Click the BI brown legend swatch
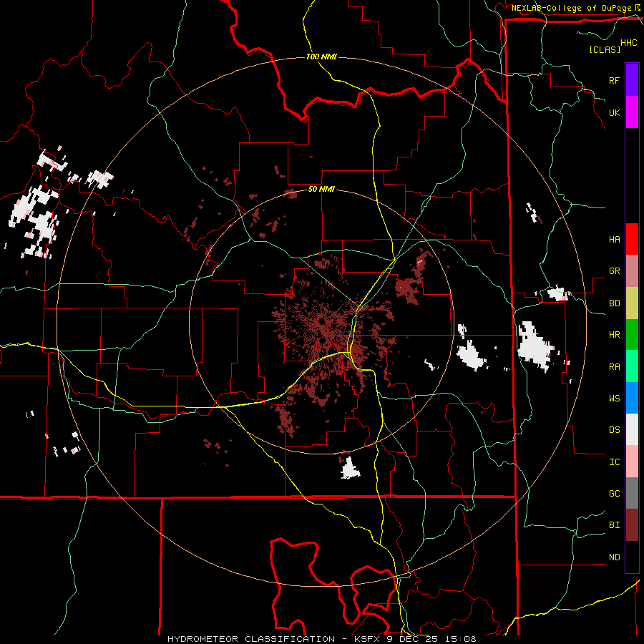The image size is (644, 644). coord(632,525)
